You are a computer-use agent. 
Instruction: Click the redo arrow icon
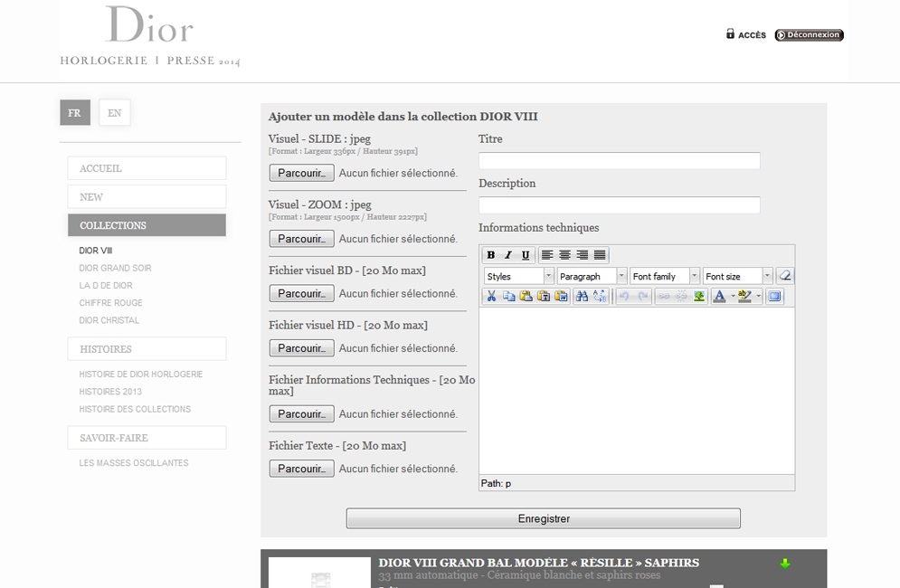click(x=642, y=297)
